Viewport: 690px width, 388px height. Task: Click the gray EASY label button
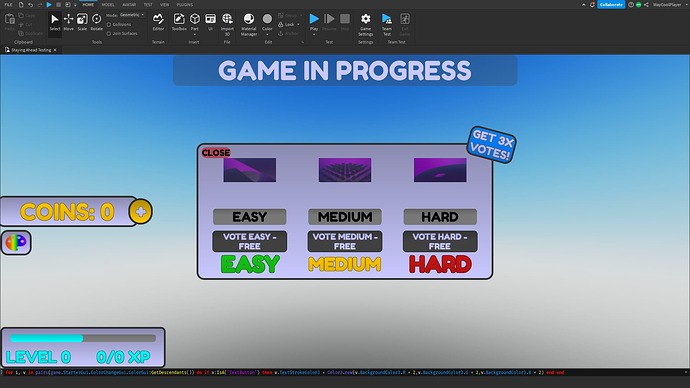(250, 217)
